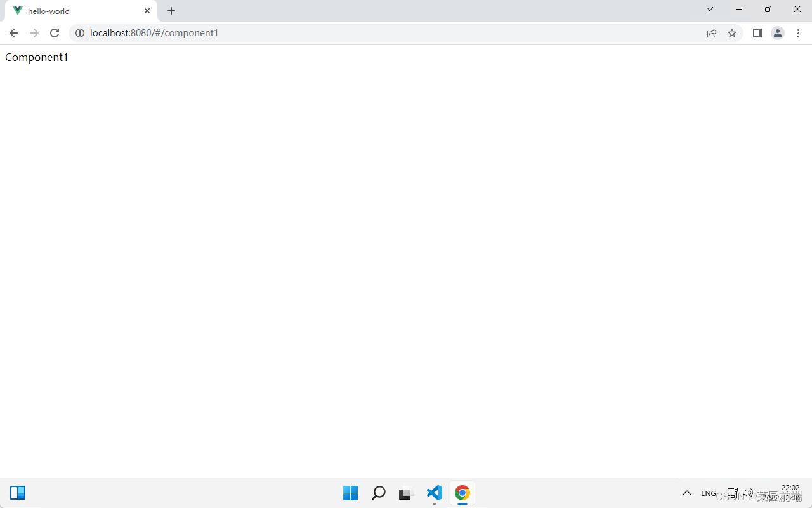Open Windows widgets panel
Image resolution: width=812 pixels, height=508 pixels.
point(18,493)
